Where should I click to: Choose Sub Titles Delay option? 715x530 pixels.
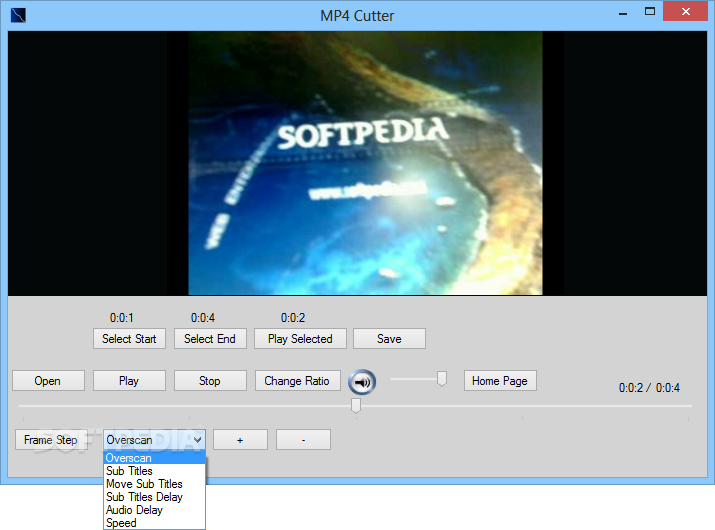[155, 497]
